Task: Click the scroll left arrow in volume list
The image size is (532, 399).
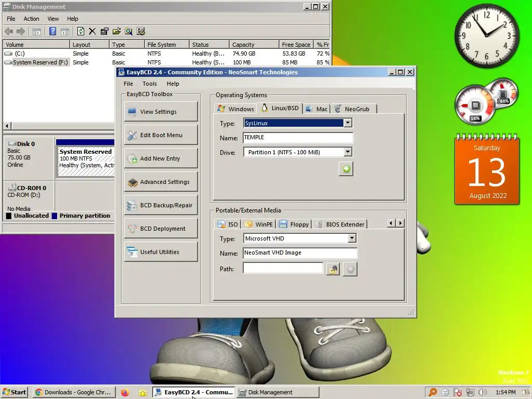Action: tap(7, 126)
